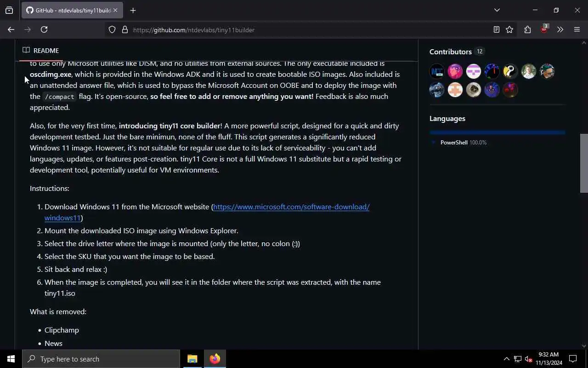This screenshot has height=368, width=588.
Task: Click the Clipchamp list item
Action: 62,330
